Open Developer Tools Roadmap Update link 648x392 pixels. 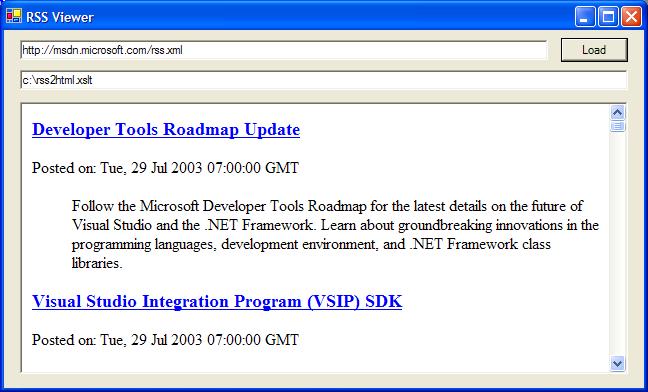pos(166,129)
